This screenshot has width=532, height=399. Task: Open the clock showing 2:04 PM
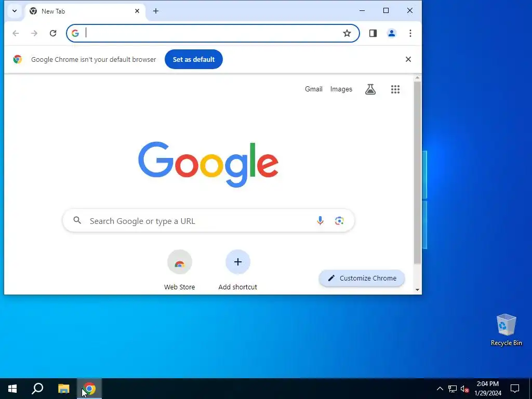click(487, 389)
